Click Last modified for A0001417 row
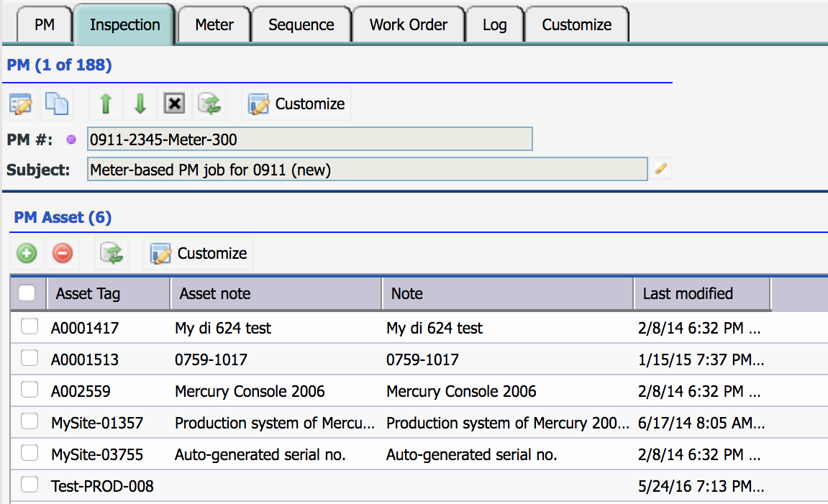Viewport: 828px width, 504px height. [x=699, y=329]
